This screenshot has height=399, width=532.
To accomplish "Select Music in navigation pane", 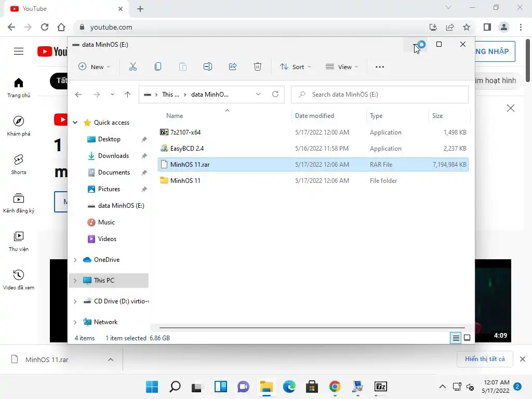I will (106, 222).
